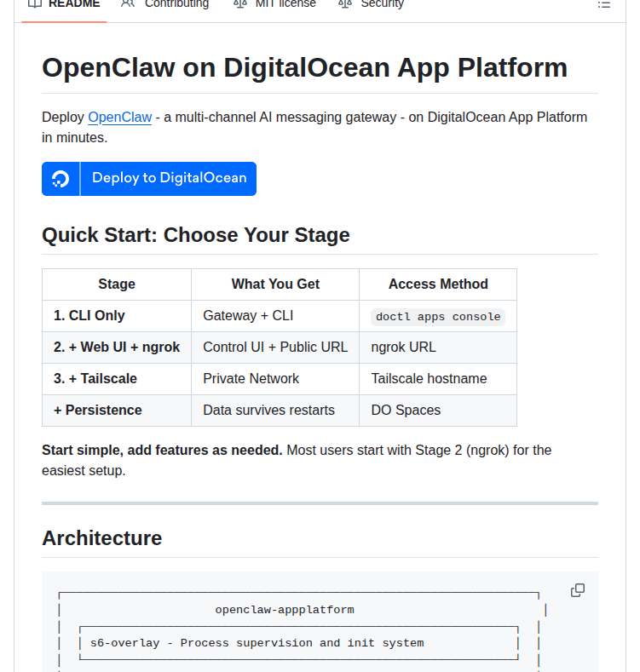
Task: Click the DigitalOcean logo on deploy button
Action: pyautogui.click(x=61, y=179)
